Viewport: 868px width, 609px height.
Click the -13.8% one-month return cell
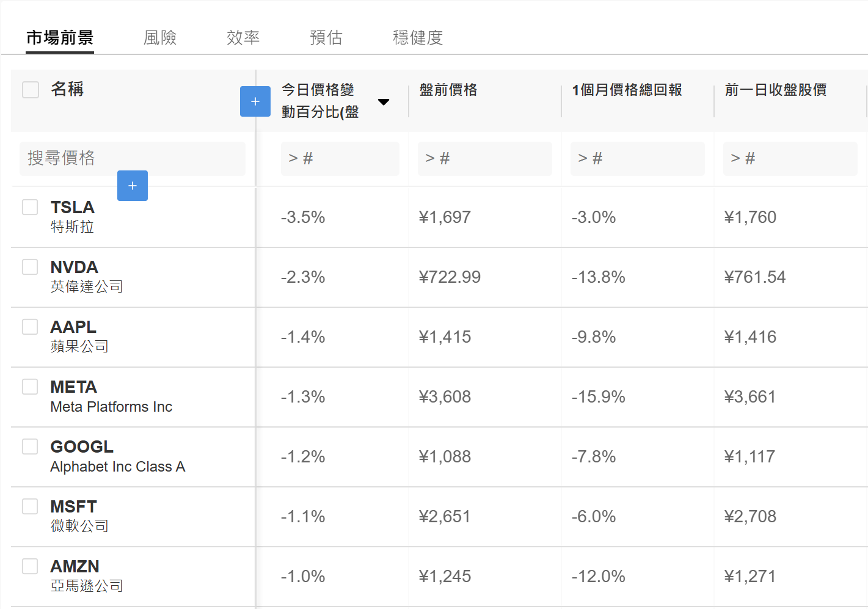click(599, 277)
